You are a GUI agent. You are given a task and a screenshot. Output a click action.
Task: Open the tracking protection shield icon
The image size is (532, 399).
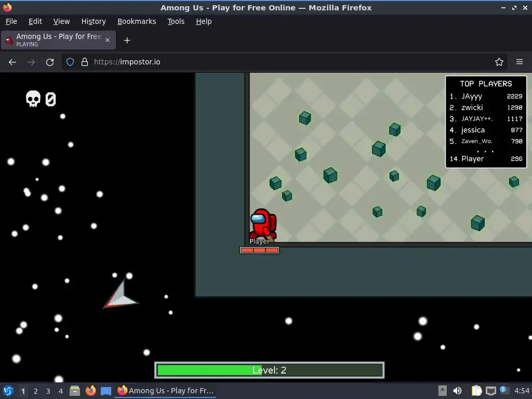(x=70, y=62)
